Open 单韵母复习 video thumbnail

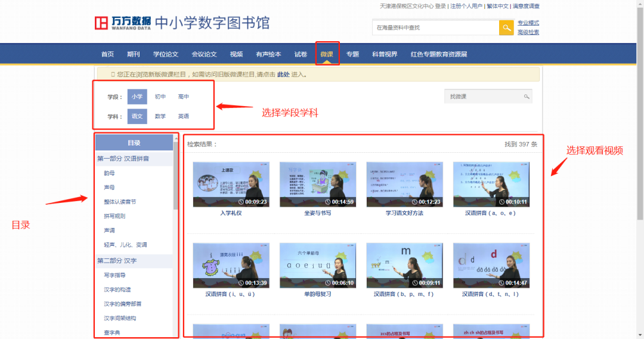[318, 266]
